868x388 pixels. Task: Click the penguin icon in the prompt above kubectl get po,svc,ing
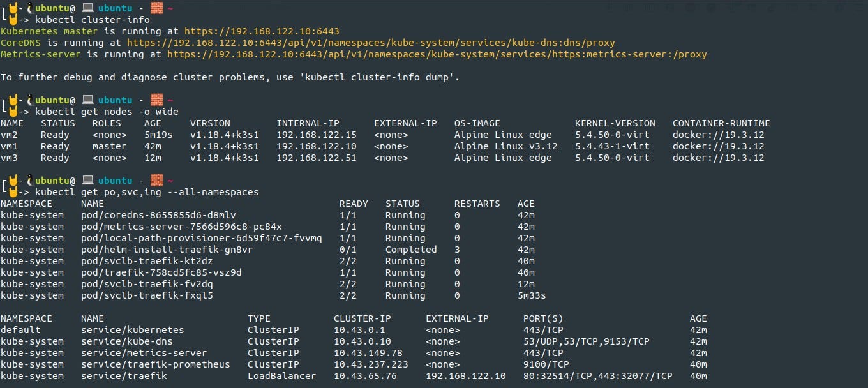tap(30, 181)
